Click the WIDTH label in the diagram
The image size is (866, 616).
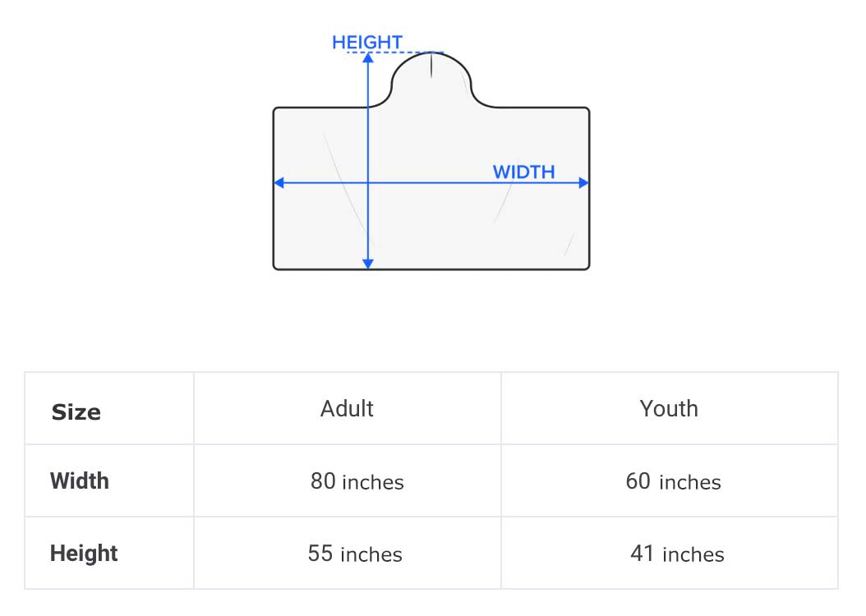(x=523, y=172)
